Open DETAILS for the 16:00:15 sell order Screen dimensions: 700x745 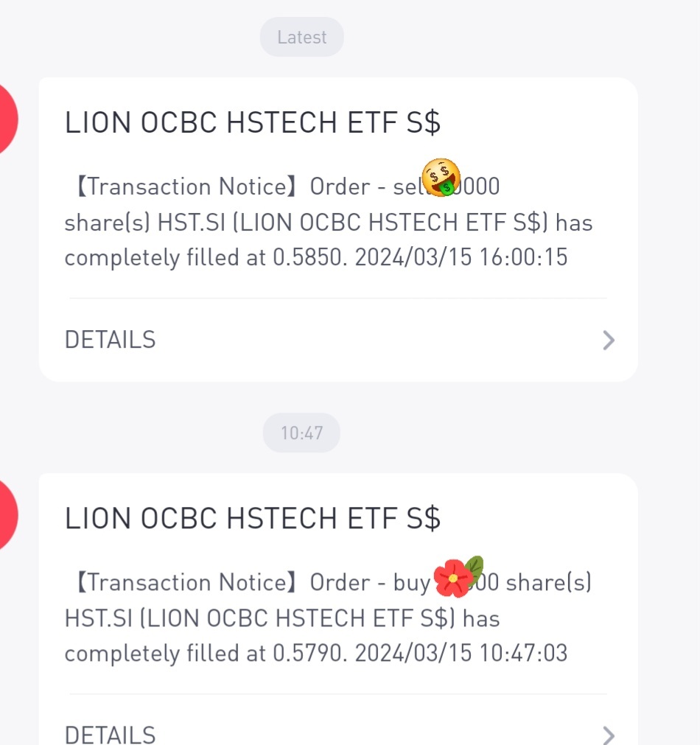(111, 340)
